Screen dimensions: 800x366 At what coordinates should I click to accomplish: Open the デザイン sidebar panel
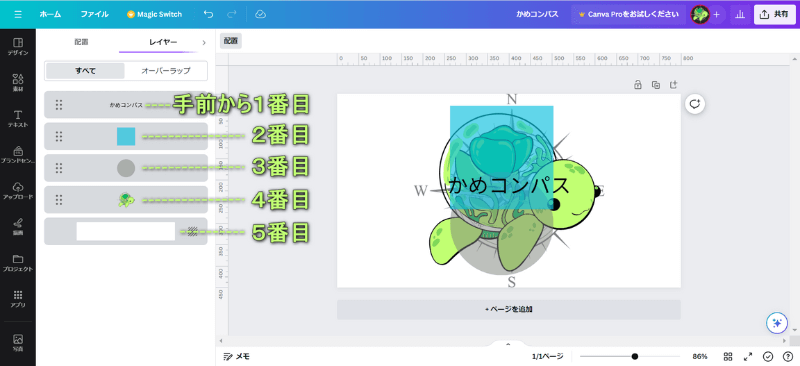click(18, 46)
